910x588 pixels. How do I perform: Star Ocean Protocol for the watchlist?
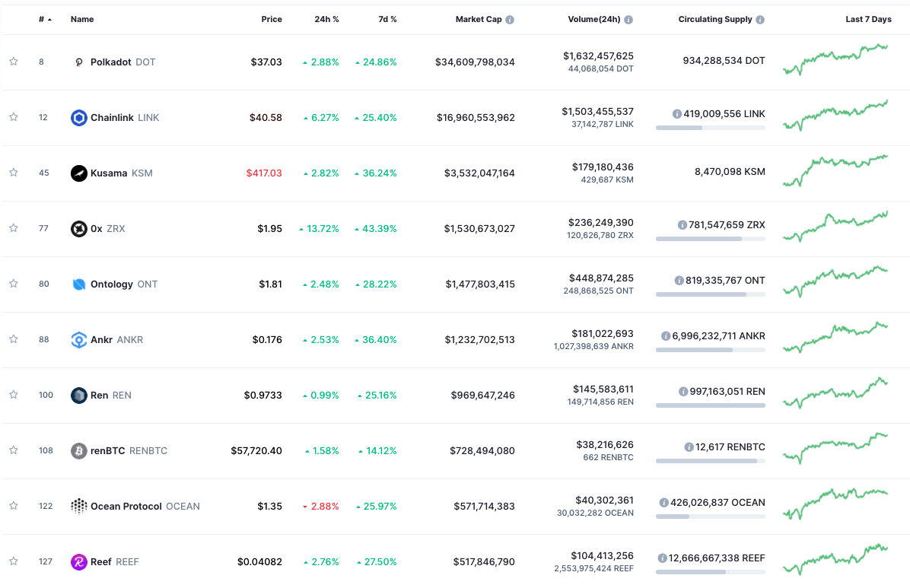pyautogui.click(x=14, y=506)
